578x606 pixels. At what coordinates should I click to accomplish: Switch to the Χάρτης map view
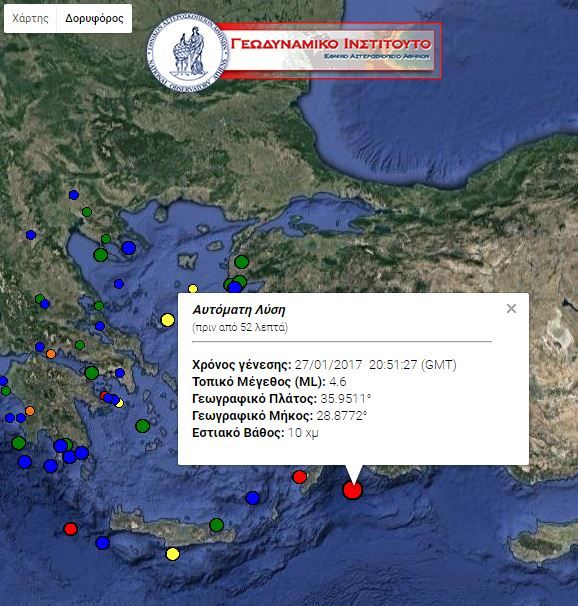click(x=31, y=19)
